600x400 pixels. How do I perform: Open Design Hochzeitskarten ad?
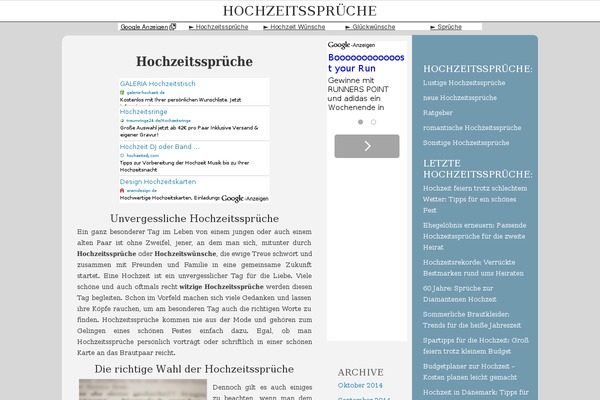click(158, 181)
